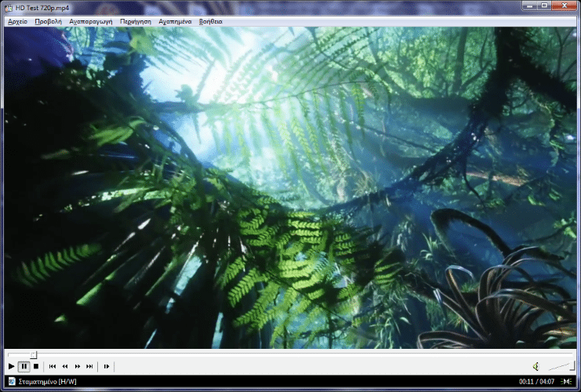Click the seek bar thumb

(34, 355)
